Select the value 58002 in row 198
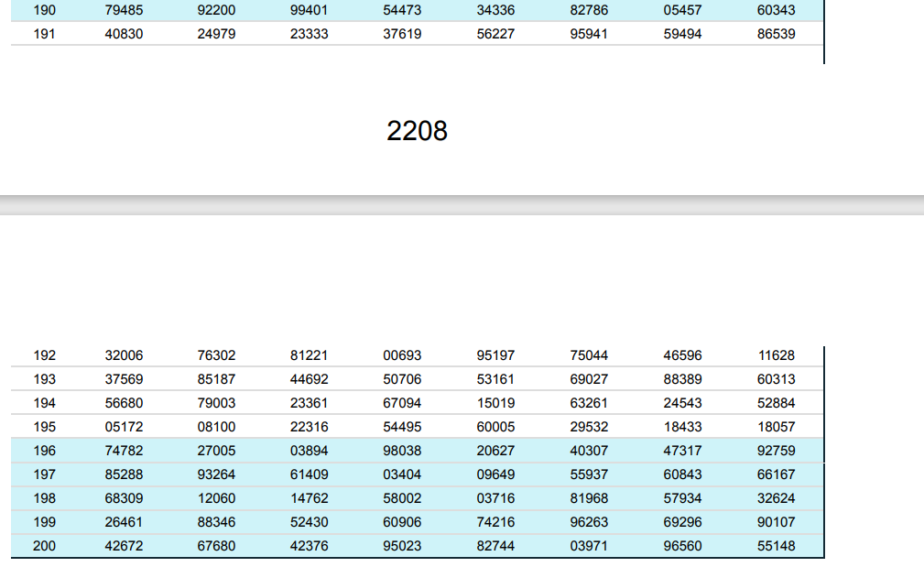 pyautogui.click(x=403, y=498)
